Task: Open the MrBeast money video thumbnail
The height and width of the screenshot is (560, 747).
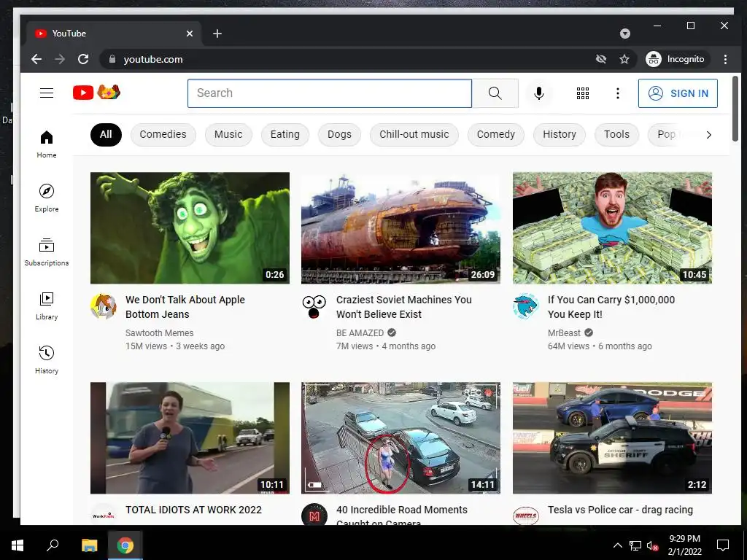Action: tap(612, 228)
